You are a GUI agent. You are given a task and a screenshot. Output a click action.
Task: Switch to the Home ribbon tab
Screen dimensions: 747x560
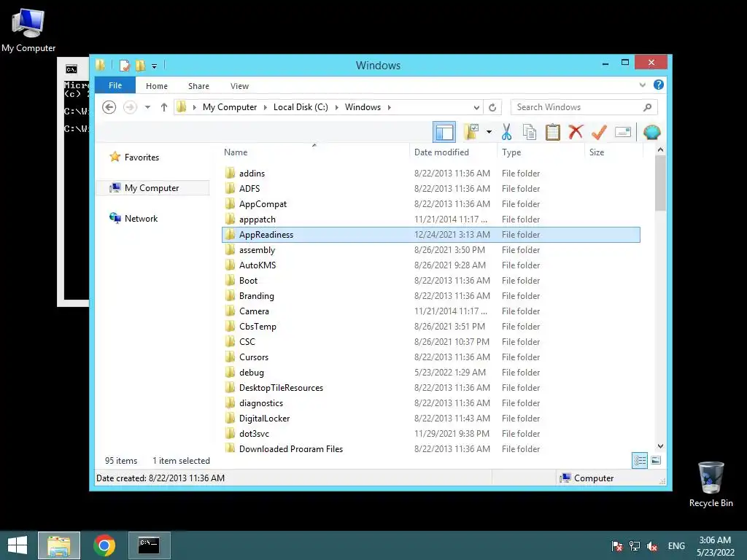pos(157,86)
